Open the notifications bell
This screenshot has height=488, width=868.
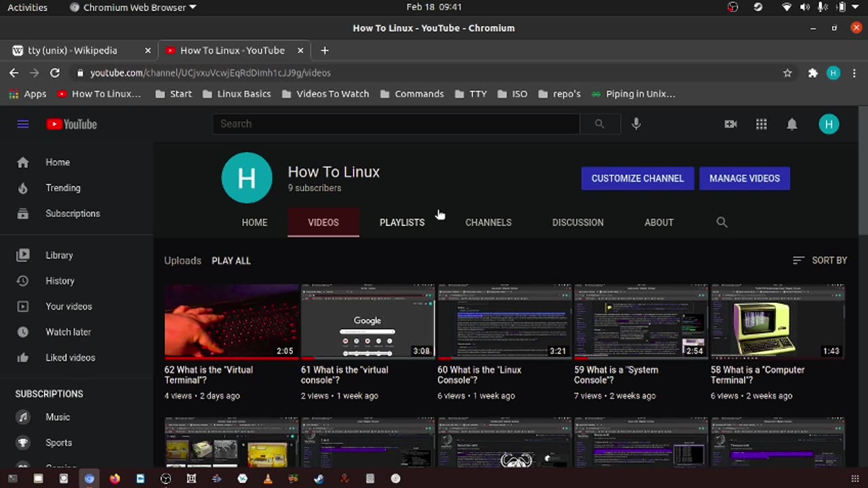tap(792, 124)
